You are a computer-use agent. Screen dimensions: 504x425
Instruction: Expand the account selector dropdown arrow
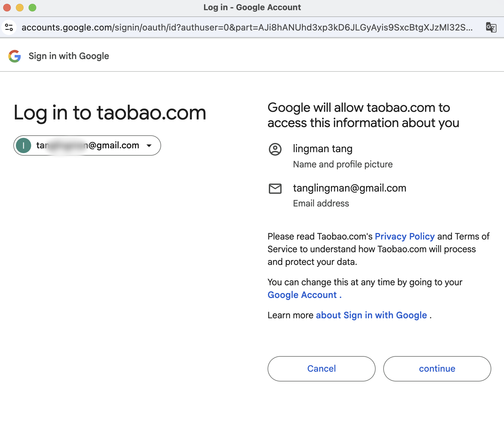click(149, 145)
